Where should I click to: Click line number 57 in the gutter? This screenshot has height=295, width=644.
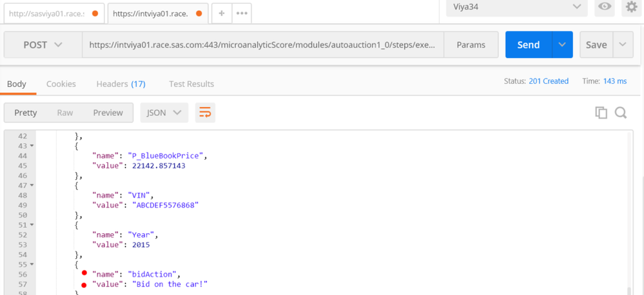pyautogui.click(x=22, y=284)
